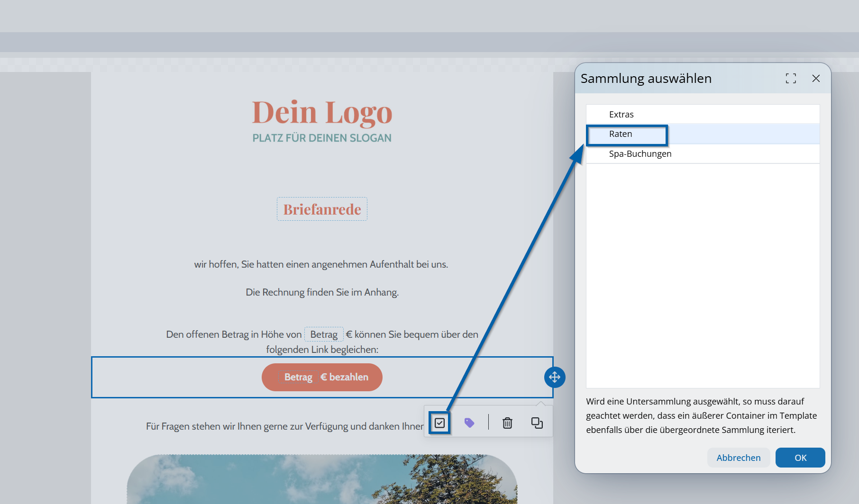Click the purple tag icon

(x=469, y=423)
